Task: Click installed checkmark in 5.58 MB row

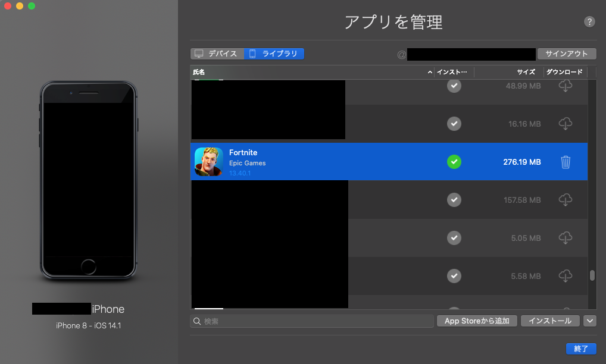Action: pyautogui.click(x=454, y=275)
